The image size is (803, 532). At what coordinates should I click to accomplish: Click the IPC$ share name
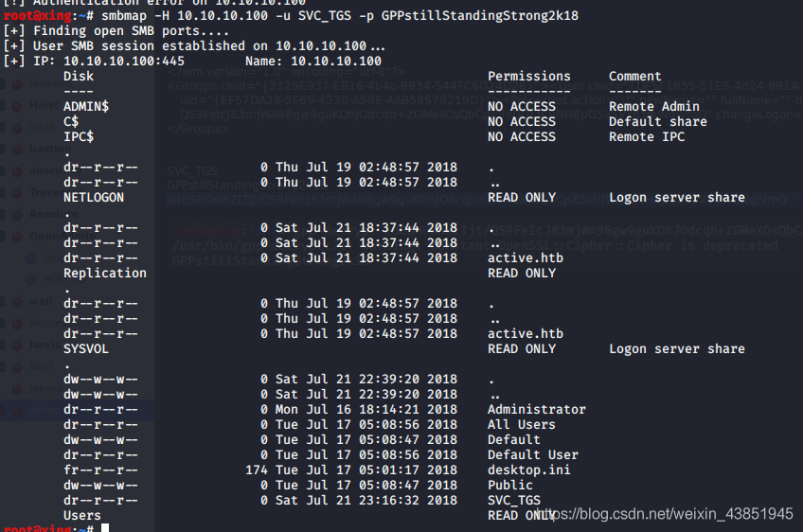coord(79,137)
